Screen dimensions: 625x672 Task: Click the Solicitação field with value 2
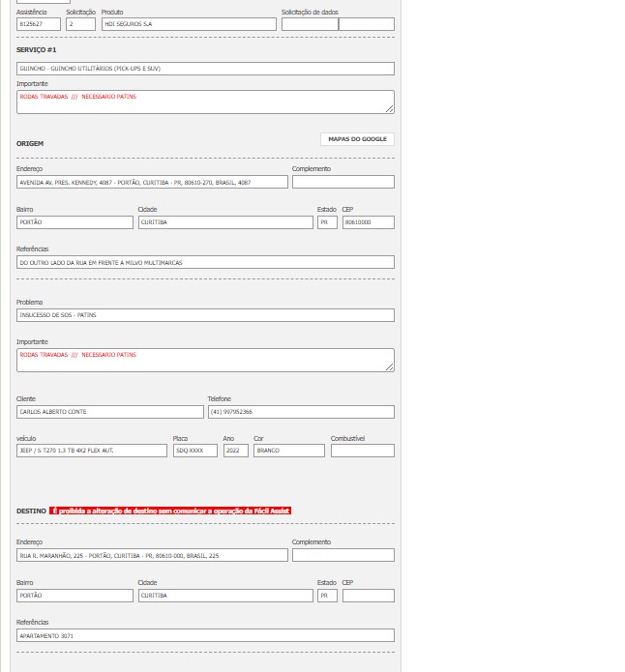coord(80,24)
